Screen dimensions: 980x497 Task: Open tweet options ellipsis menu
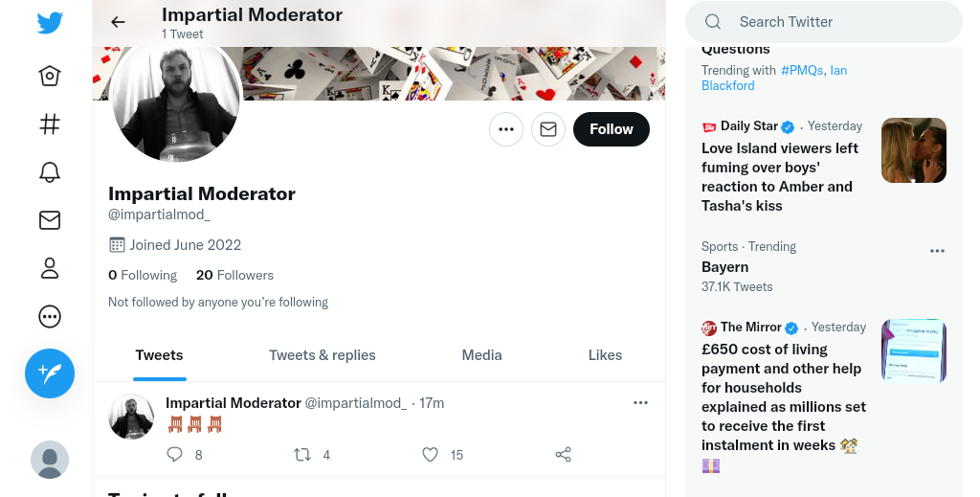click(x=640, y=403)
